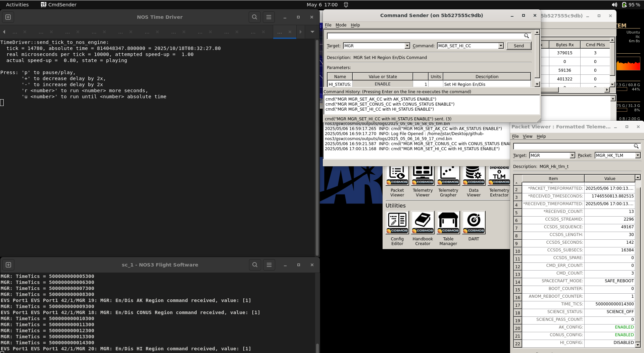Open the View menu in Packet Viewer
Screen dimensions: 644x353
click(x=528, y=136)
